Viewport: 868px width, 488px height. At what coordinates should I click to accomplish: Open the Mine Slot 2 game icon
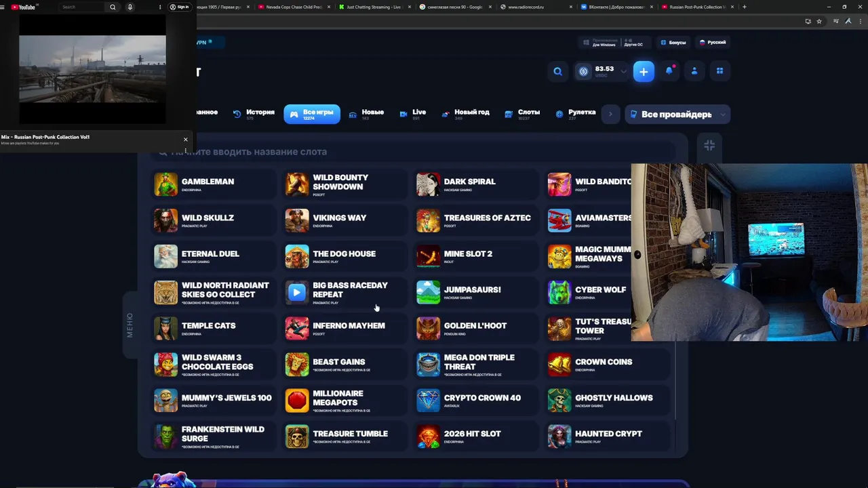[428, 256]
